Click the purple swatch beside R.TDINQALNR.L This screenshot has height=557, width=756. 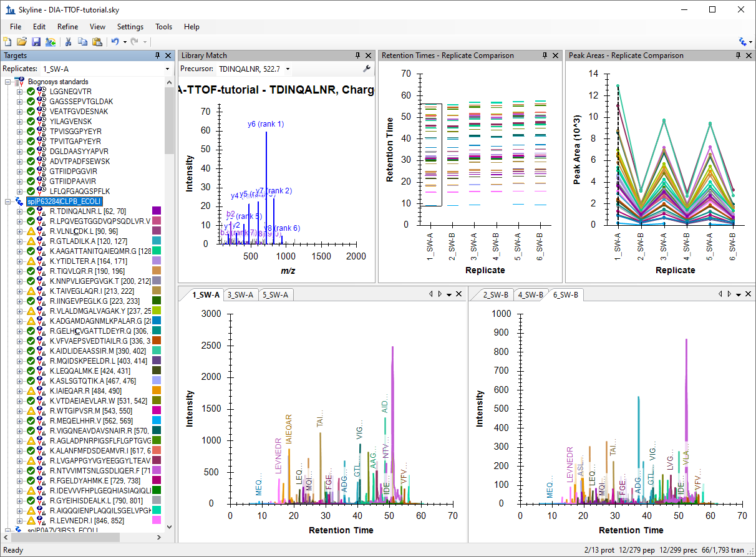pos(157,211)
